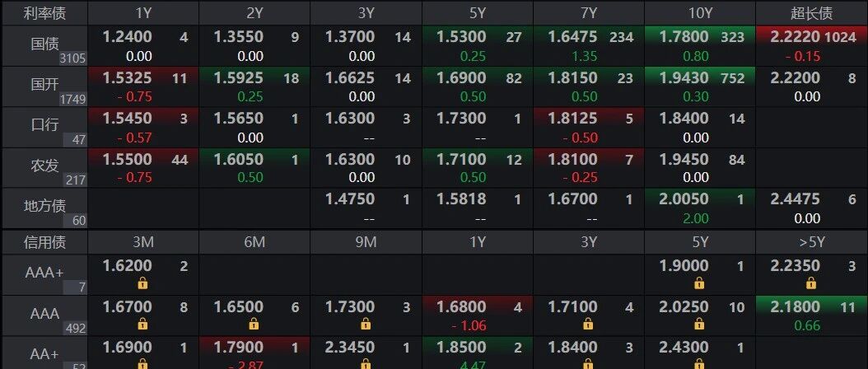Select the 地方债 row label
The image size is (868, 369).
[x=44, y=207]
